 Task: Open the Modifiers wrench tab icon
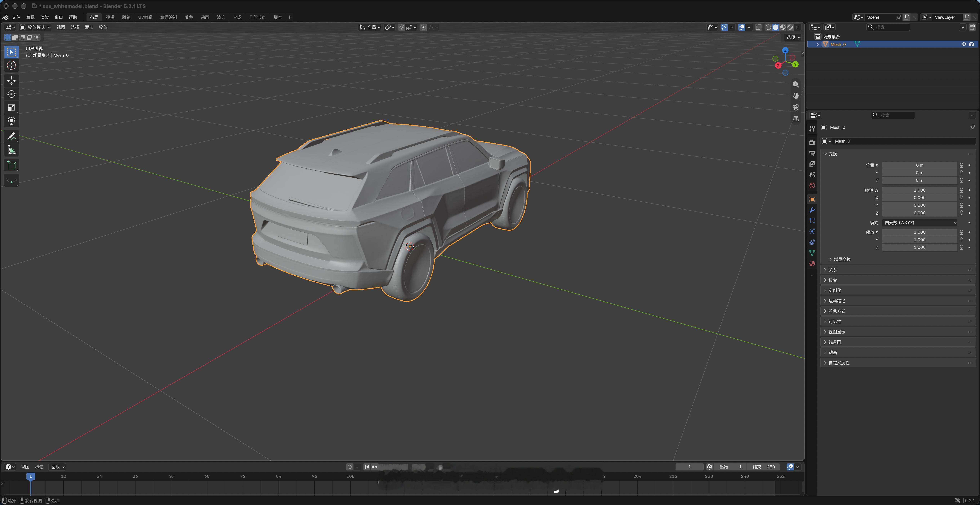tap(812, 210)
